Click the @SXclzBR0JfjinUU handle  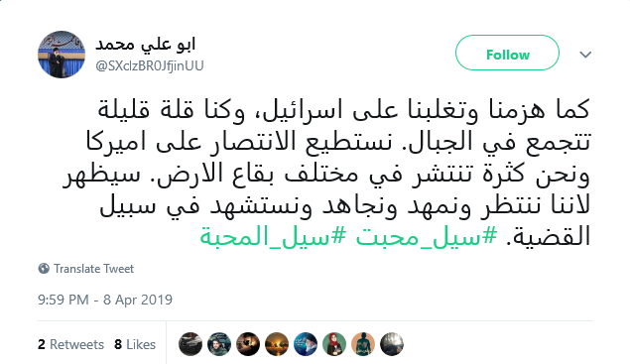pyautogui.click(x=150, y=65)
